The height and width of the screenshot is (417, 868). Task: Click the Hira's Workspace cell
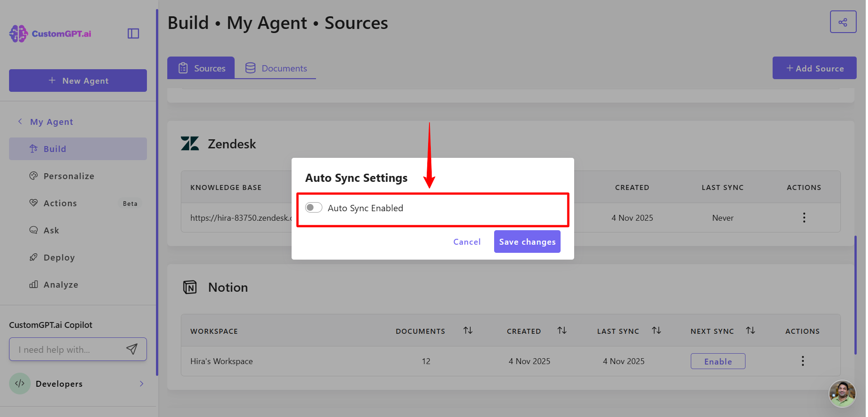click(x=222, y=361)
